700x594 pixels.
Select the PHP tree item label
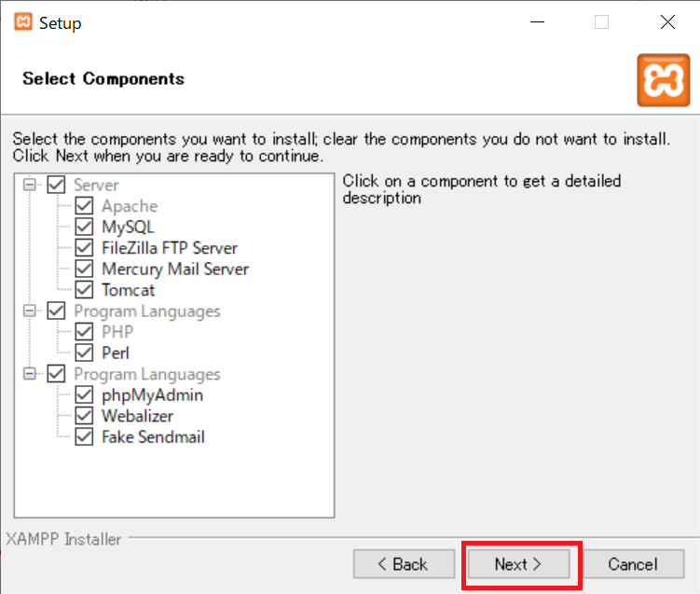tap(117, 332)
